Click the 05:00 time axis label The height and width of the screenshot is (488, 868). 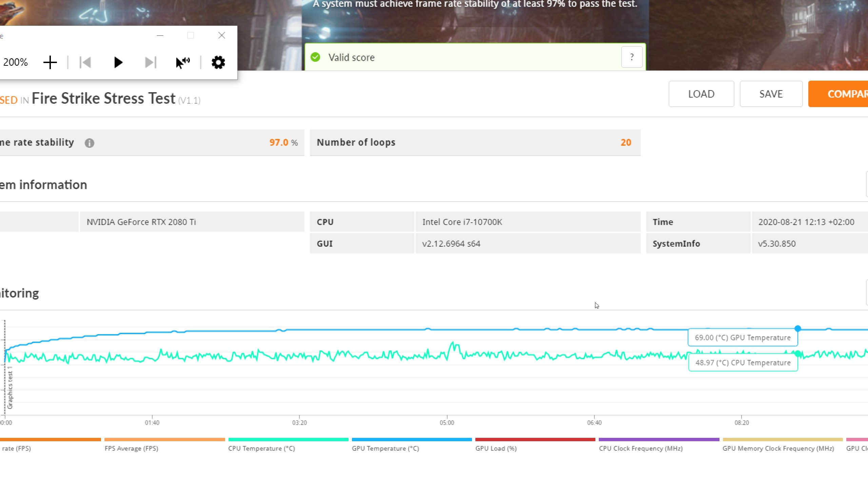(x=447, y=423)
